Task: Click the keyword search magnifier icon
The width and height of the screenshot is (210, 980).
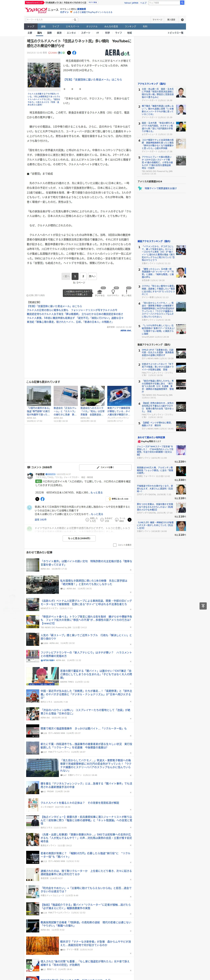Action: point(75,20)
